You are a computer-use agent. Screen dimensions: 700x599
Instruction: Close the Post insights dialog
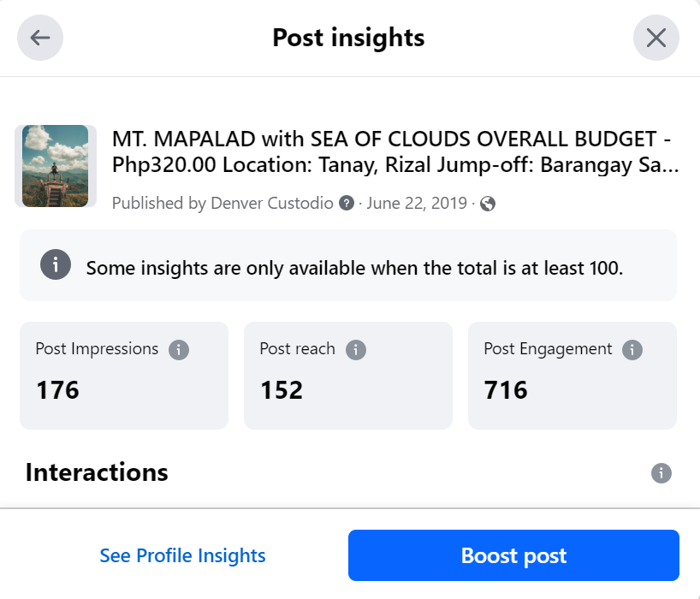pyautogui.click(x=656, y=38)
